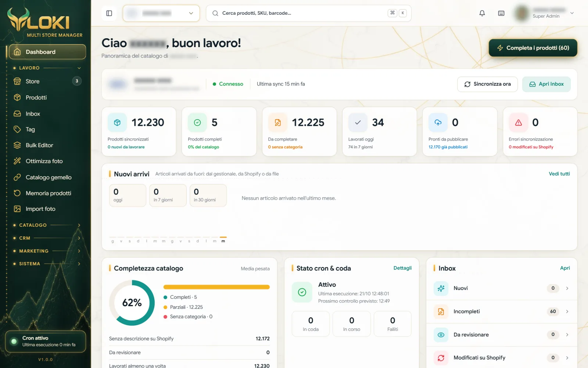Expand the SISTEMA section
This screenshot has width=588, height=368.
pyautogui.click(x=47, y=264)
